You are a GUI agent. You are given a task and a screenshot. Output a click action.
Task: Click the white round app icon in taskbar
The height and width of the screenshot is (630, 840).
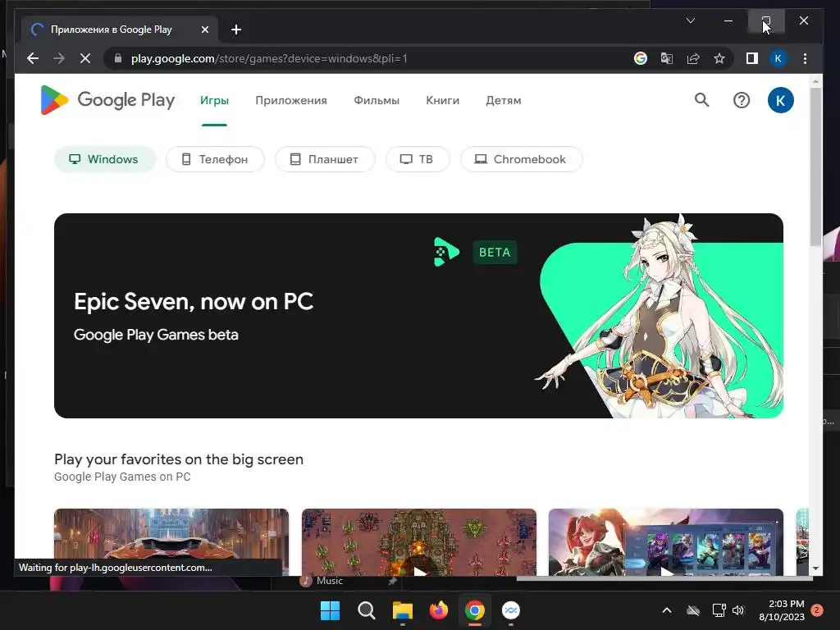pyautogui.click(x=510, y=610)
